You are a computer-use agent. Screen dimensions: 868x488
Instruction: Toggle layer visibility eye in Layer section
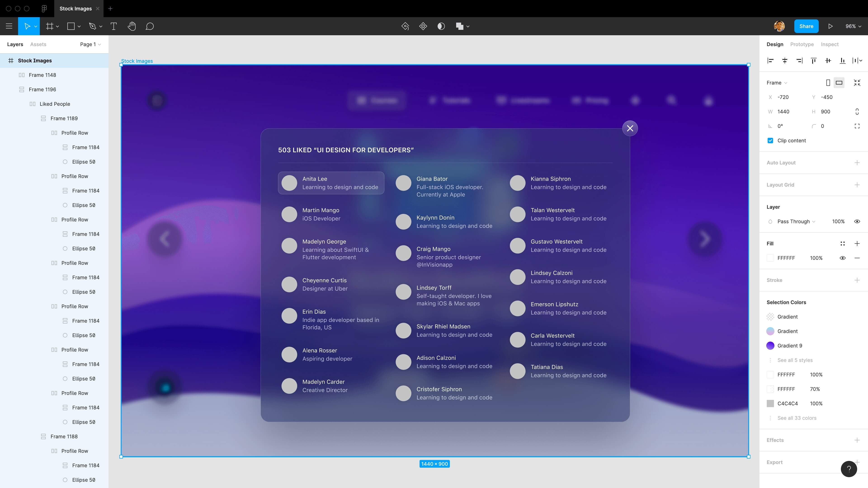857,221
